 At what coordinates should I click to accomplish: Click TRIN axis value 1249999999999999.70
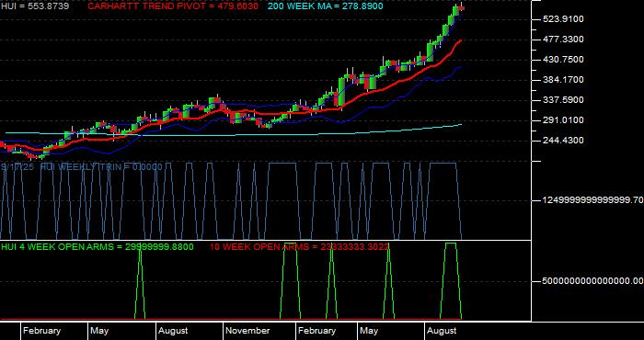coord(592,200)
